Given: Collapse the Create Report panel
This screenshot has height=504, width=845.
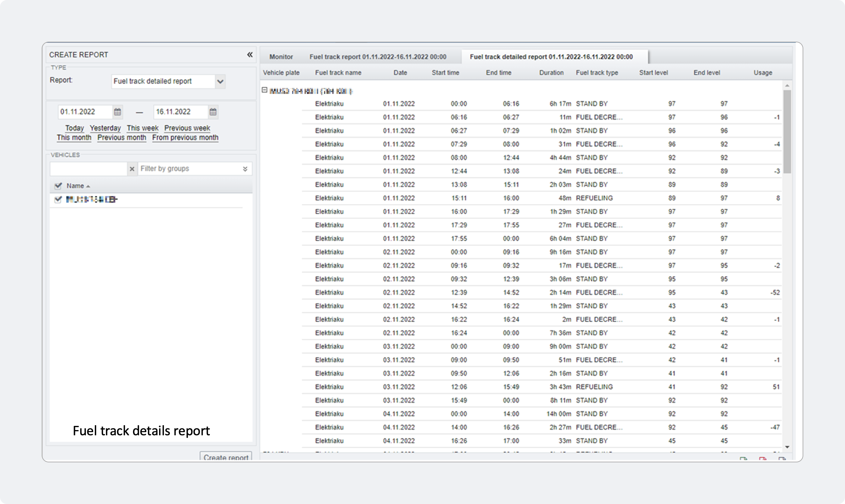Looking at the screenshot, I should [x=250, y=54].
